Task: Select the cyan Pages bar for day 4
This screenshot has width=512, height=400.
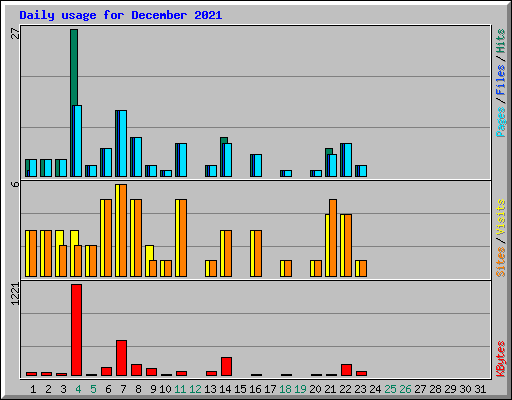Action: click(78, 141)
